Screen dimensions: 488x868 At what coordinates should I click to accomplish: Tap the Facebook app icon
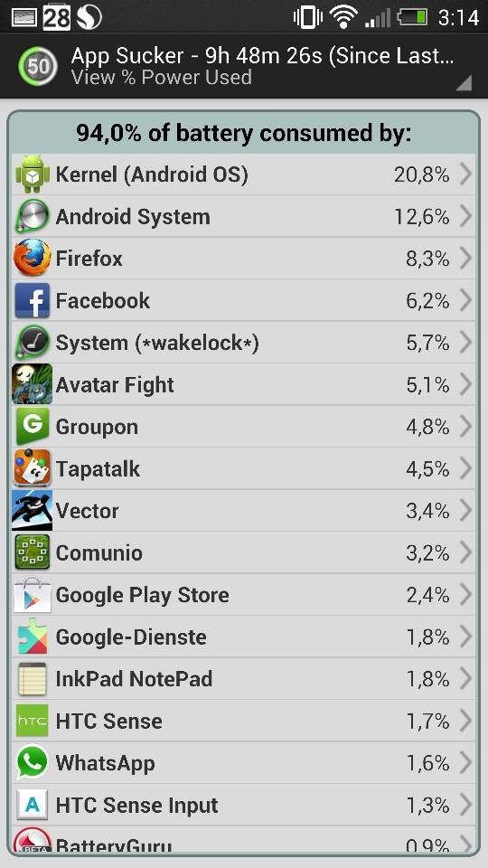33,300
